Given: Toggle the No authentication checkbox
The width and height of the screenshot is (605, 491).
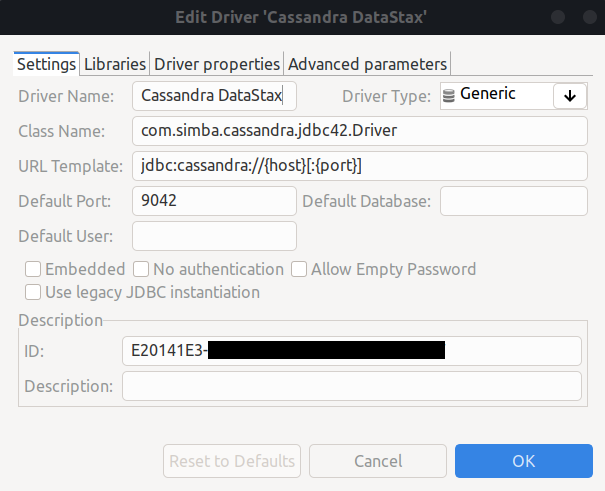Looking at the screenshot, I should pos(141,269).
